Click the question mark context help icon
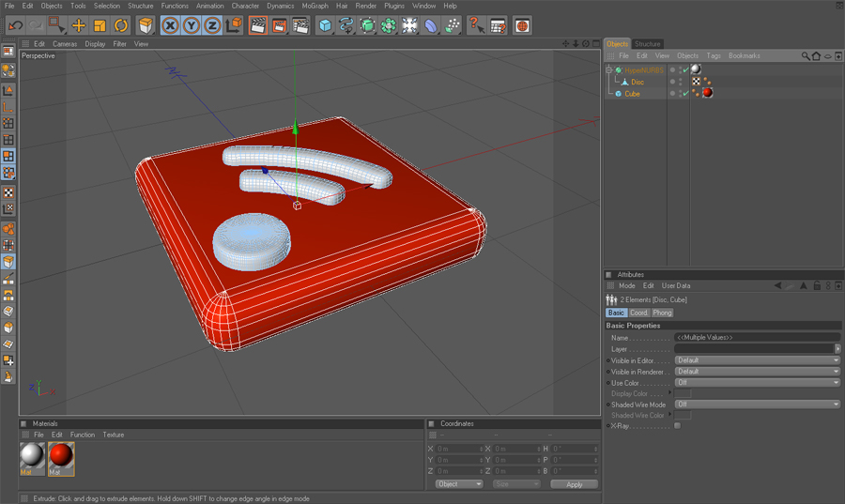Screen dimensions: 845x504 pyautogui.click(x=476, y=25)
